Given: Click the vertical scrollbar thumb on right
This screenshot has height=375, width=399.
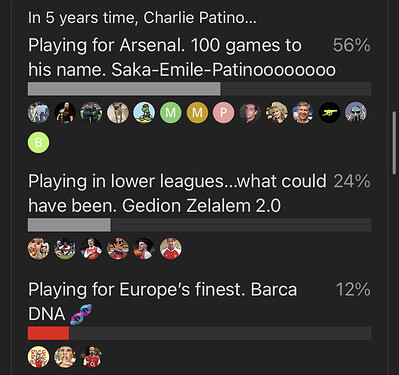Looking at the screenshot, I should coord(394,143).
